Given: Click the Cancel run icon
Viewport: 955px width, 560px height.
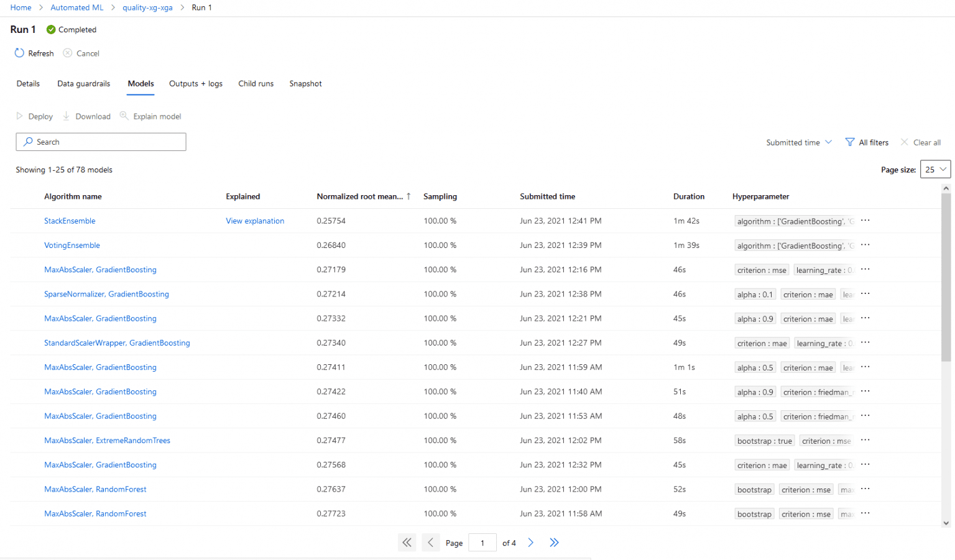Looking at the screenshot, I should 68,53.
